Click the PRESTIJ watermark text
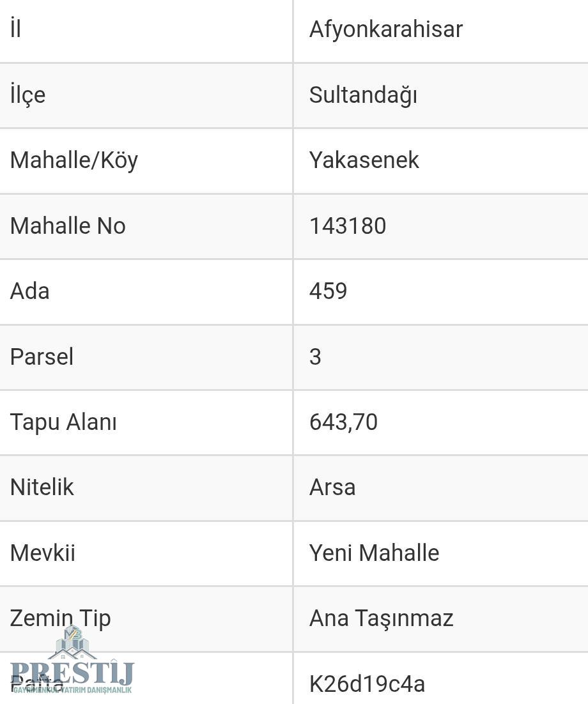 [72, 673]
